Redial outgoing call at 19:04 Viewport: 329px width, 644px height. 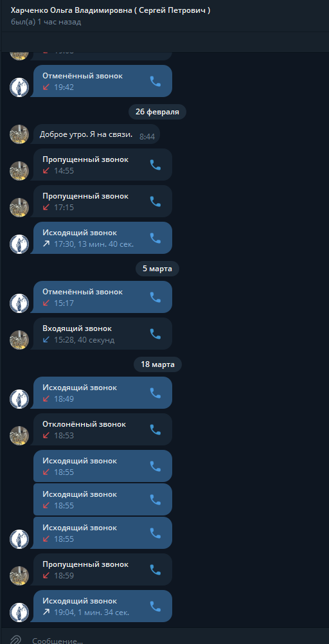[x=156, y=607]
